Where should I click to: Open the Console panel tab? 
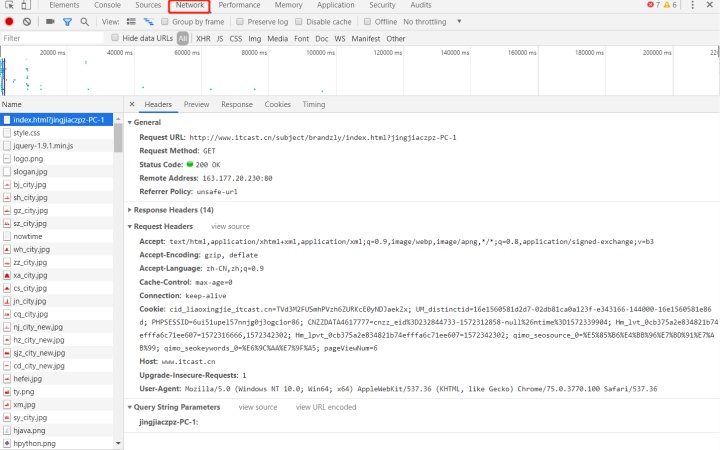pos(107,5)
